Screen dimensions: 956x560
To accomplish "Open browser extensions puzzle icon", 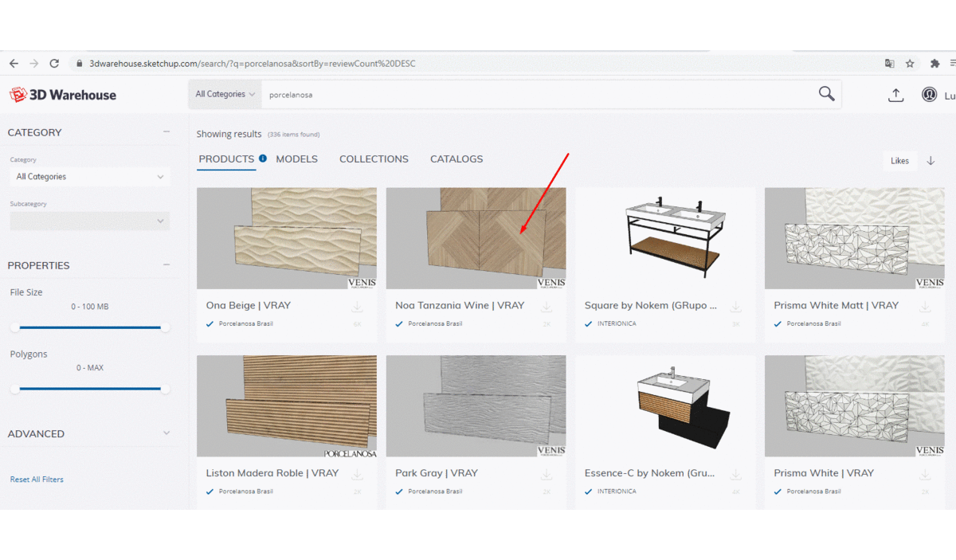I will pos(934,64).
